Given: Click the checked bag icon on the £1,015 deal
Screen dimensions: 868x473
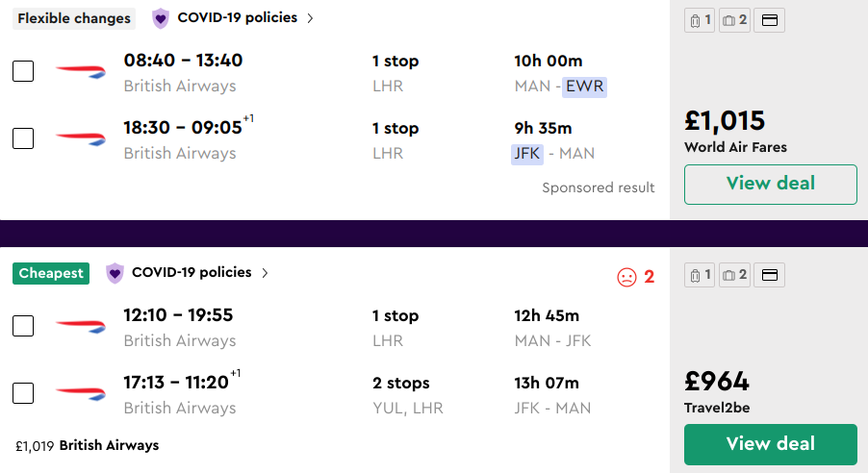Looking at the screenshot, I should coord(733,20).
